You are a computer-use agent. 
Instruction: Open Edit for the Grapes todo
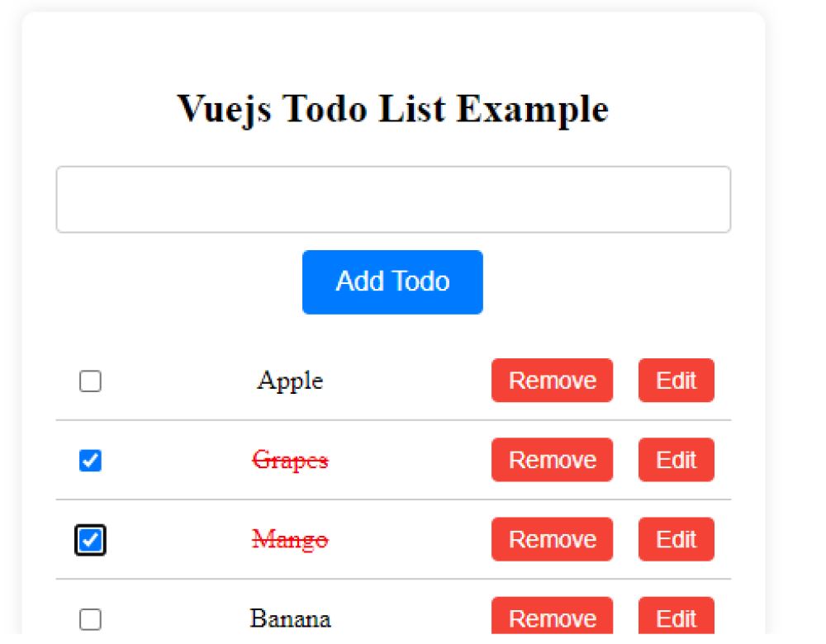(x=676, y=460)
